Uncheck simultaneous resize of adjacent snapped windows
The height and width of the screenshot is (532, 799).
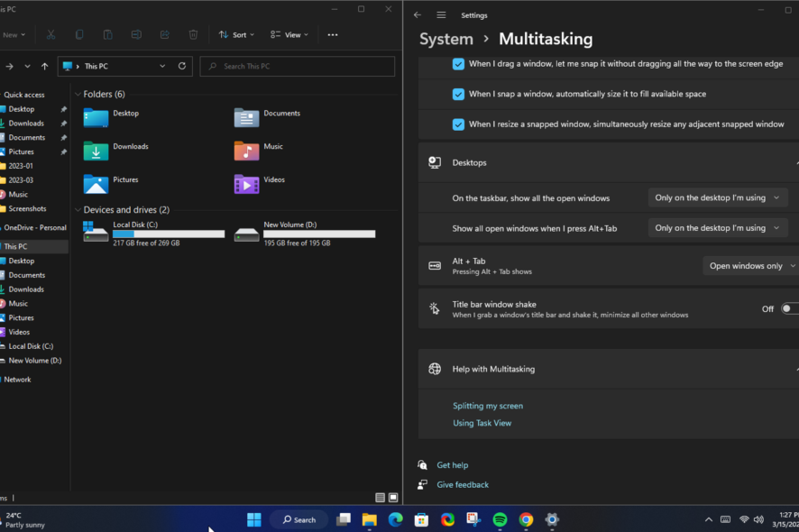pos(458,124)
